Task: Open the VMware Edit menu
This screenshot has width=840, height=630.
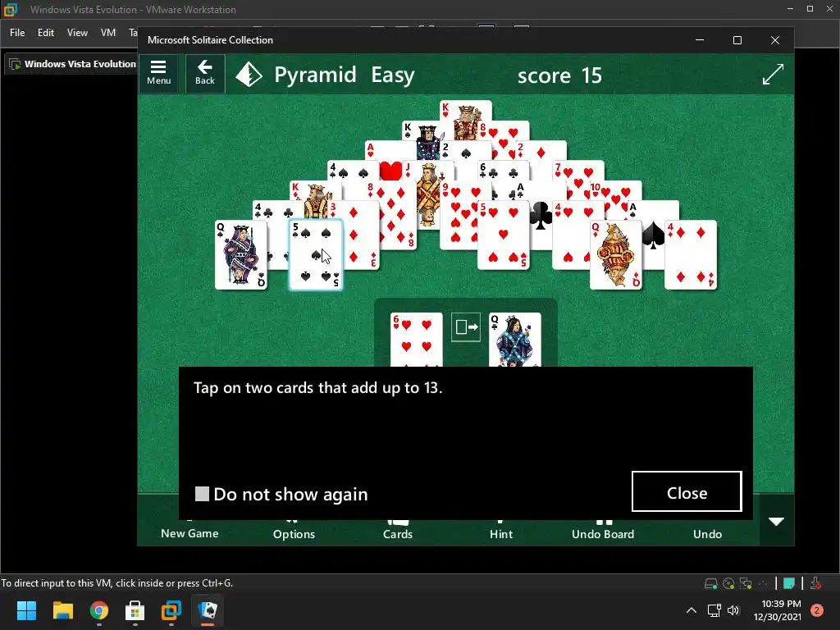Action: (x=46, y=33)
